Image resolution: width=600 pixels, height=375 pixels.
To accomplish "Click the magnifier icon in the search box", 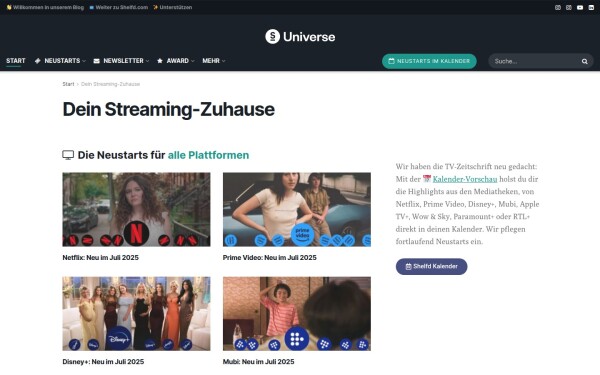I will [x=584, y=61].
